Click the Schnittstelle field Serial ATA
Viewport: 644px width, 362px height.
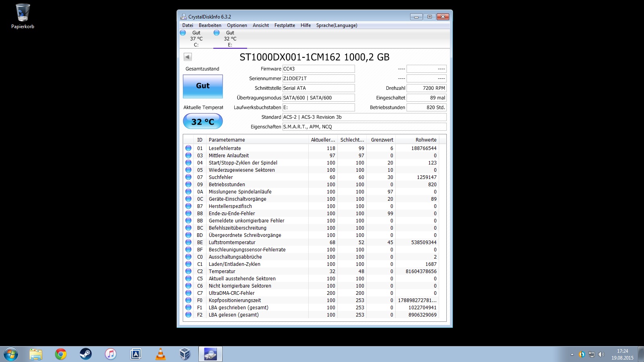coord(318,88)
